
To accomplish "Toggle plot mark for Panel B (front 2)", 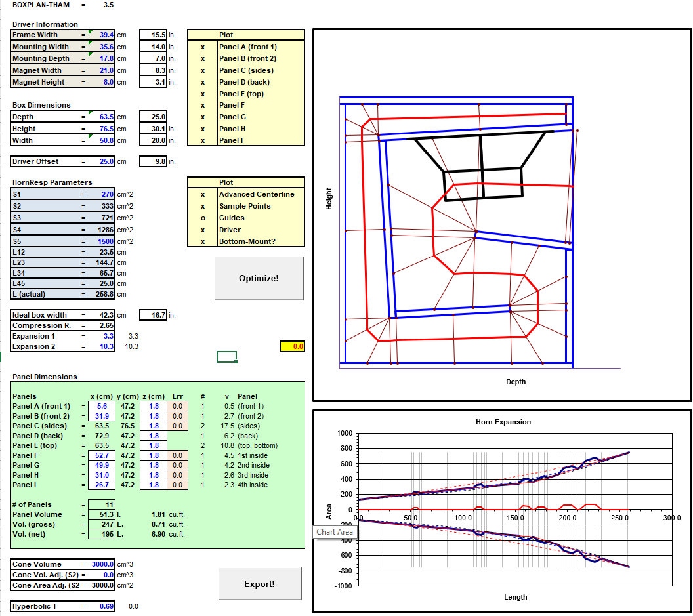I will tap(203, 59).
